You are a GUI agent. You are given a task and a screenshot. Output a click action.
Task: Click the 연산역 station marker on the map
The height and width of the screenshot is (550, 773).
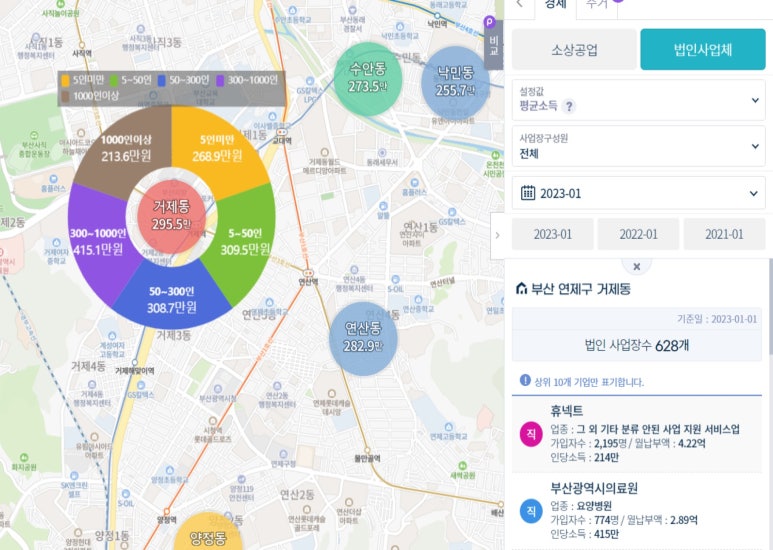pyautogui.click(x=308, y=273)
